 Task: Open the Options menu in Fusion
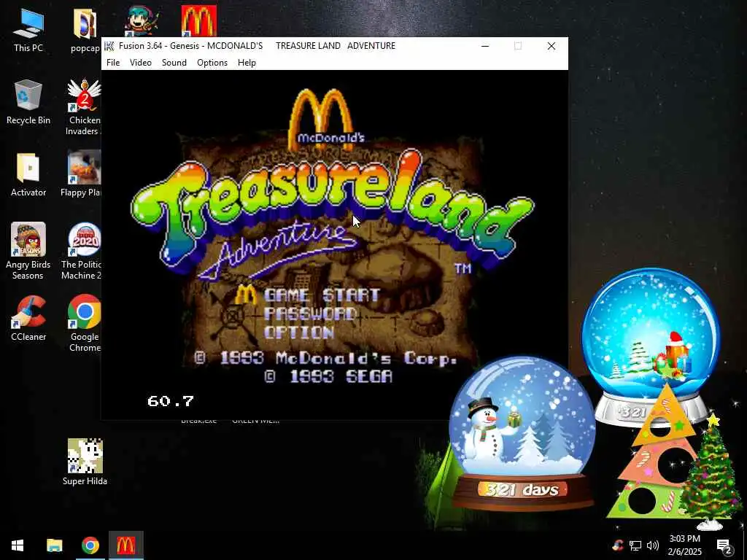pyautogui.click(x=212, y=63)
